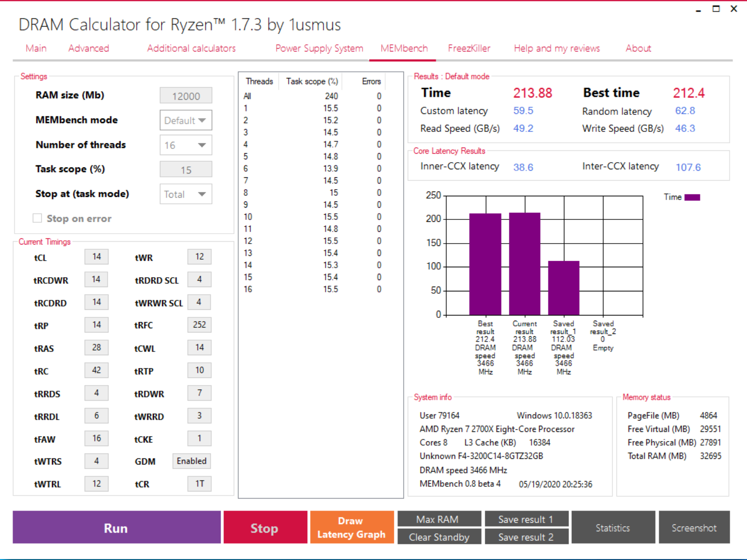Toggle the Stop on error checkbox
Image resolution: width=747 pixels, height=560 pixels.
coord(37,218)
